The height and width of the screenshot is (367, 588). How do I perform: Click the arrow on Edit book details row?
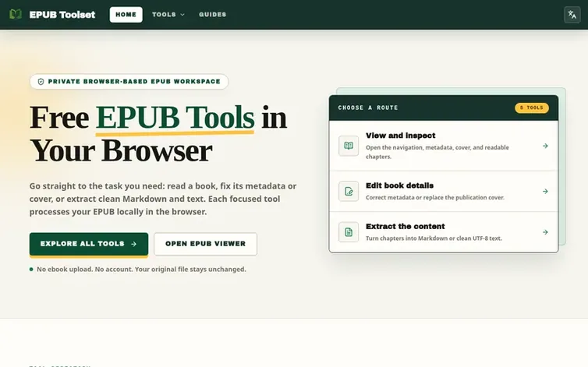tap(545, 191)
